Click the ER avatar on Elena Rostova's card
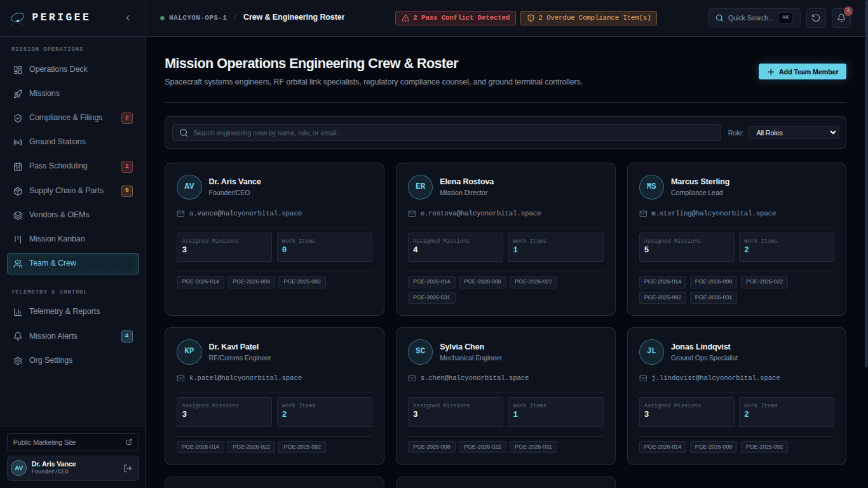Viewport: 868px width, 488px height. [420, 187]
